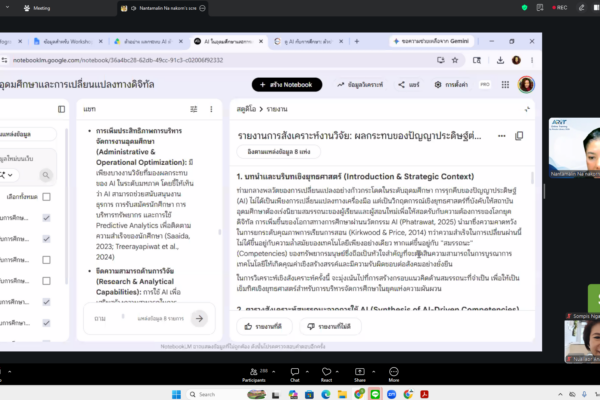Image resolution: width=600 pixels, height=400 pixels.
Task: Open Google apps grid in NotebookLM
Action: [505, 85]
